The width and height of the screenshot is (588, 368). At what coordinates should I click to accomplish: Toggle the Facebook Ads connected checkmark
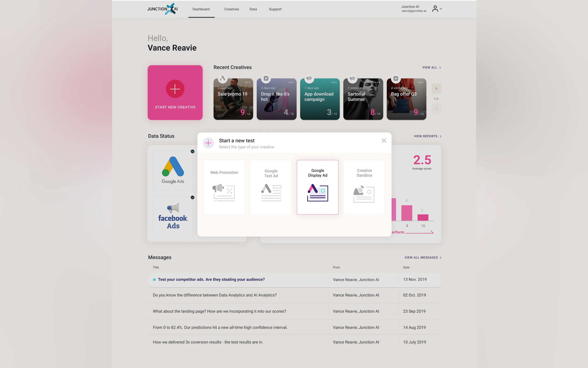point(192,197)
